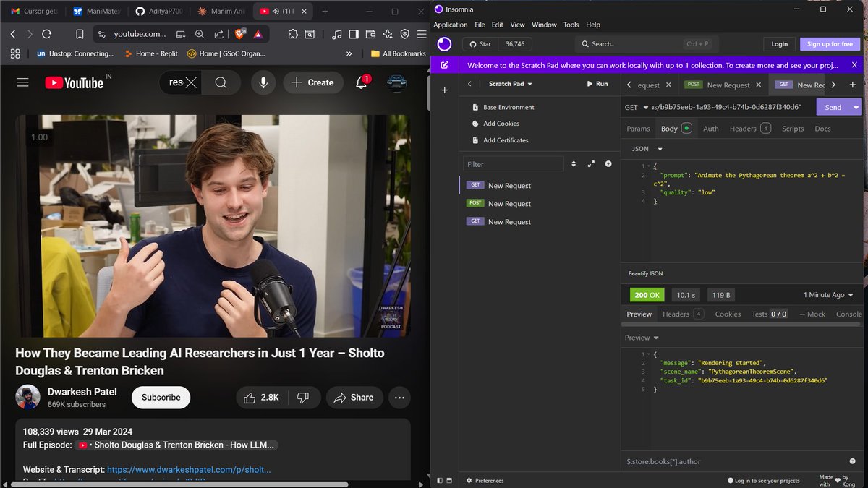
Task: Open browser media control music note
Action: [x=336, y=34]
